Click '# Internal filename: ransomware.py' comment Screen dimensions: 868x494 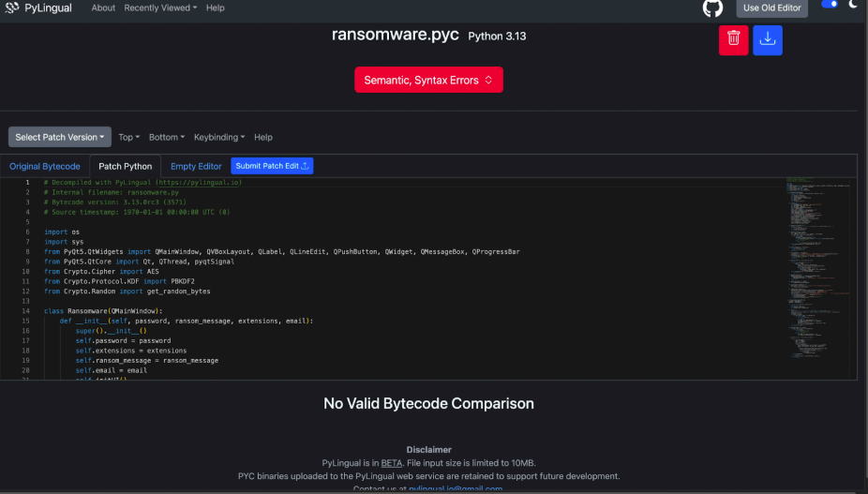[112, 192]
